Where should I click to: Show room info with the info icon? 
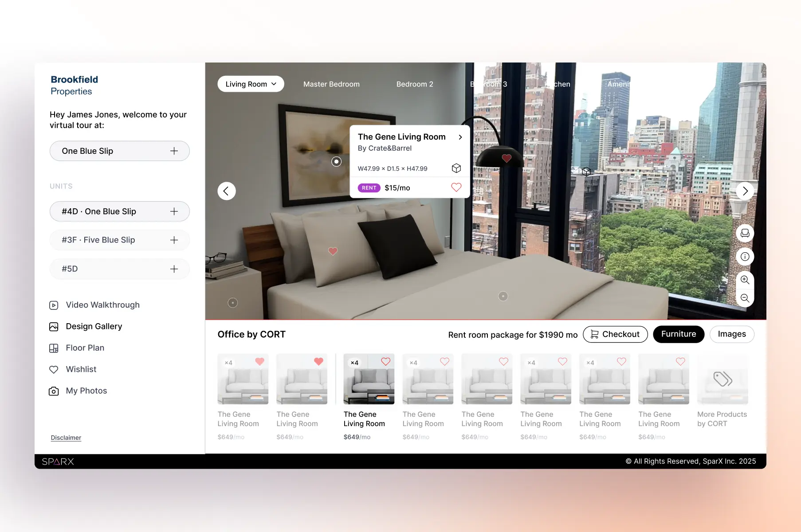click(745, 257)
